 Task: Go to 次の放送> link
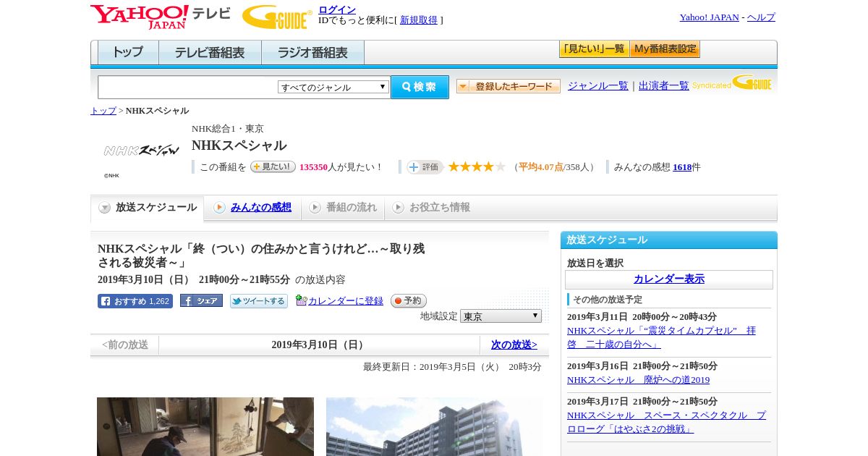point(514,345)
